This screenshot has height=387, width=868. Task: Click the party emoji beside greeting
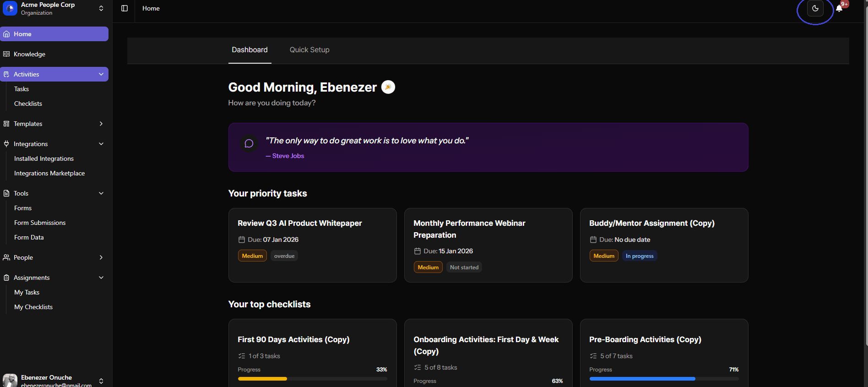pyautogui.click(x=388, y=87)
